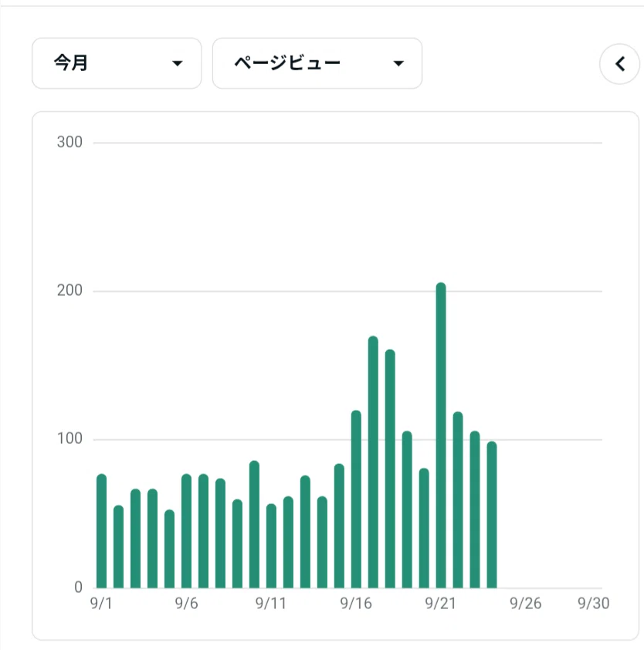Viewport: 644px width, 650px height.
Task: Open the ページビュー metric dropdown
Action: pyautogui.click(x=317, y=63)
